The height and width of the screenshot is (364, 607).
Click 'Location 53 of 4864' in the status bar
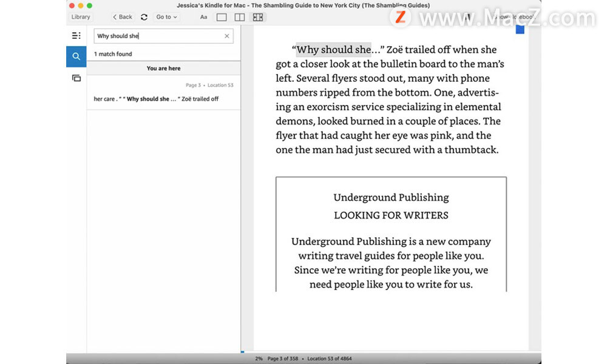point(330,359)
